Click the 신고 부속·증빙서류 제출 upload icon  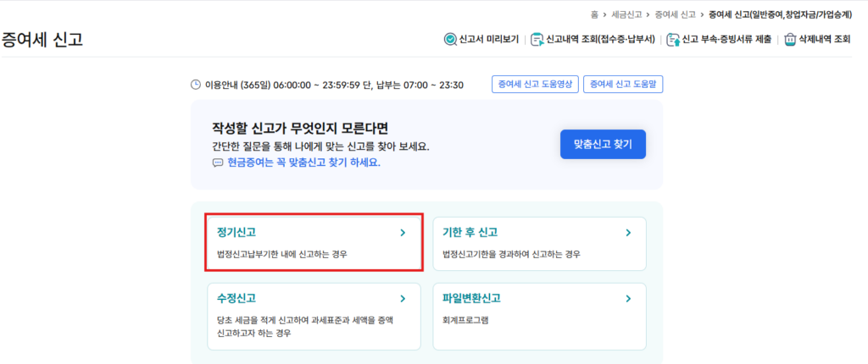tap(673, 39)
